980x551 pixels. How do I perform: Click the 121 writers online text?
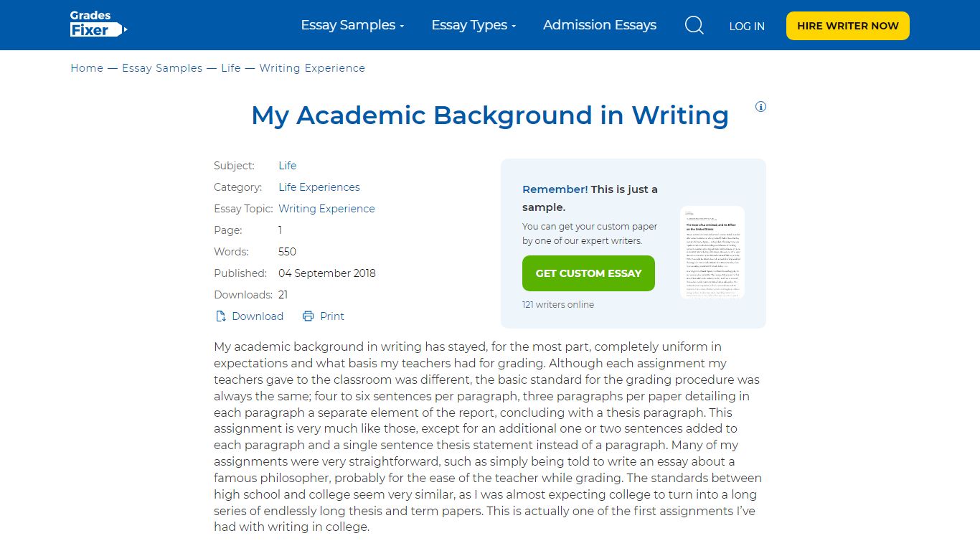558,304
